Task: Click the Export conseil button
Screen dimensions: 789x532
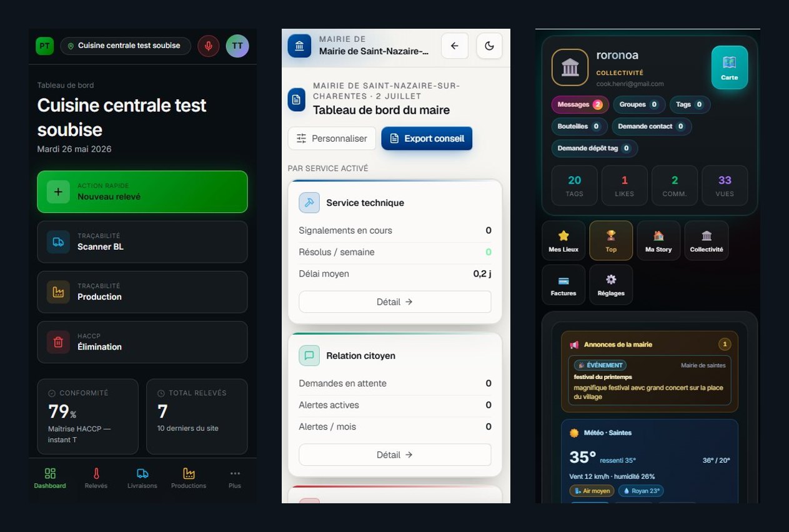Action: coord(427,139)
